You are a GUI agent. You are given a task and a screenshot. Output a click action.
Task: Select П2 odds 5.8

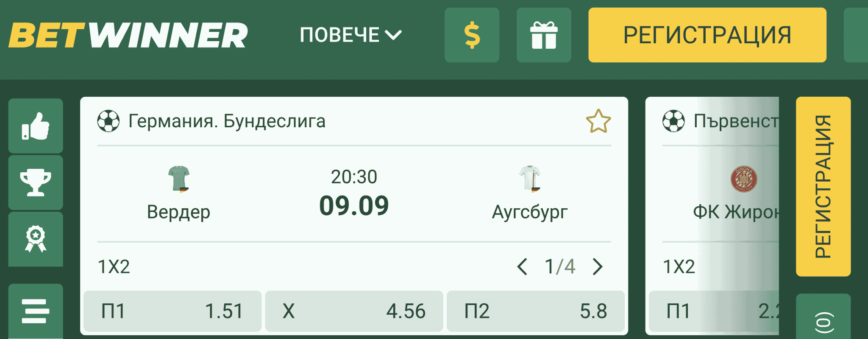(535, 311)
